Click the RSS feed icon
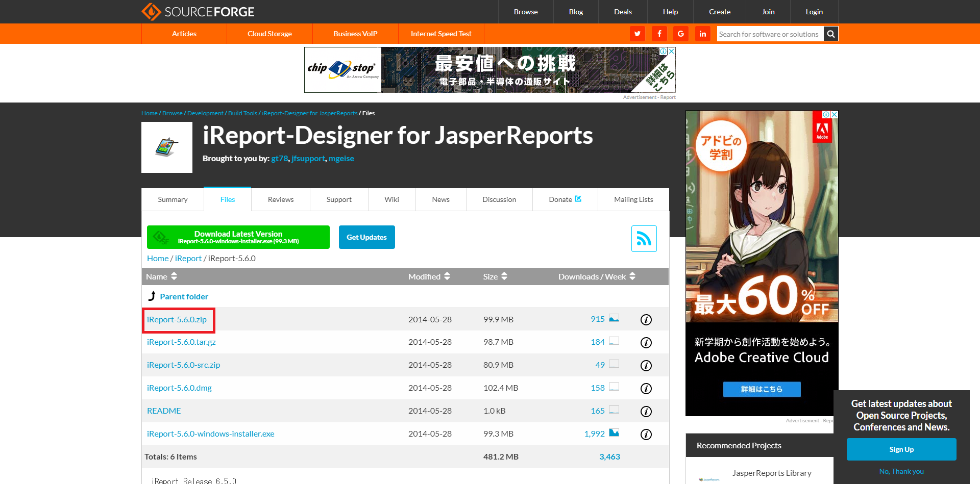Image resolution: width=980 pixels, height=484 pixels. [x=644, y=238]
